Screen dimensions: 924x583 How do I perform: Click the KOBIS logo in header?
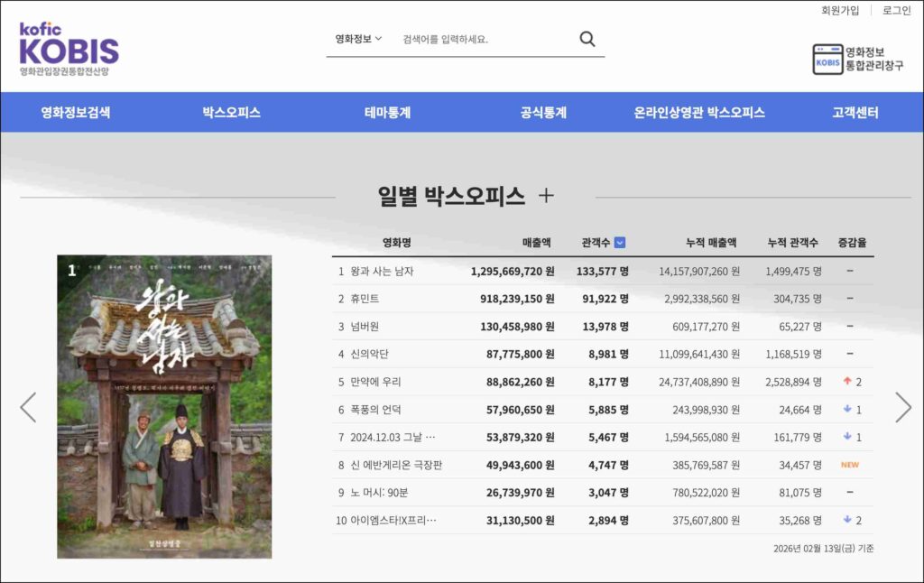[69, 49]
